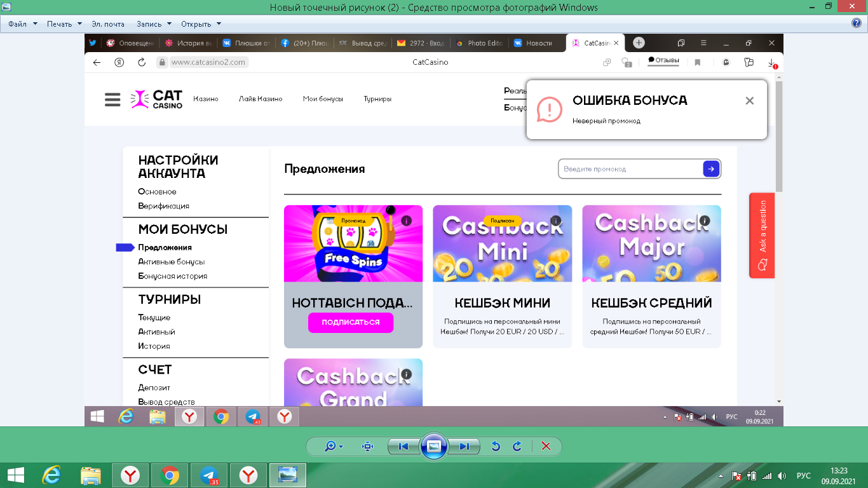The width and height of the screenshot is (868, 488).
Task: Switch to the Плюшки от VK tab
Action: [246, 43]
